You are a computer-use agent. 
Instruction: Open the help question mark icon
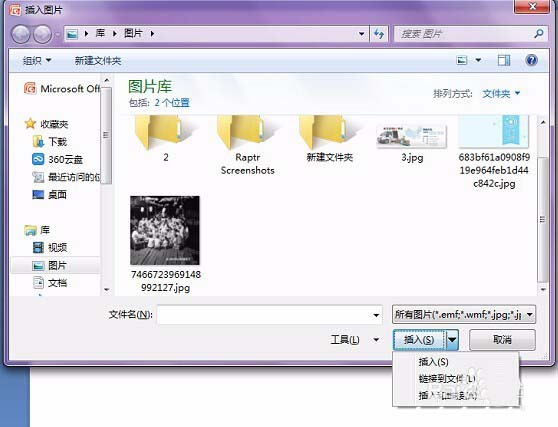pyautogui.click(x=531, y=60)
